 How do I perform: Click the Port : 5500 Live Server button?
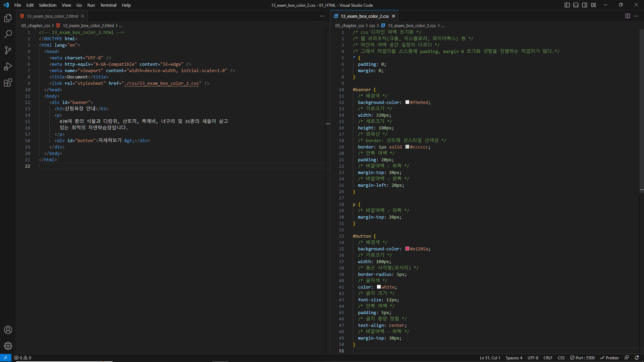tap(582, 358)
